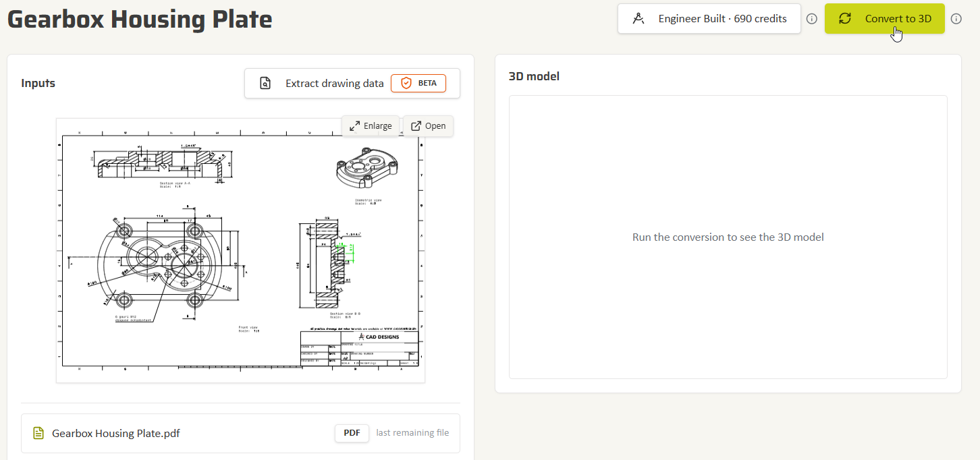
Task: Open the drawing in a new window
Action: [429, 126]
